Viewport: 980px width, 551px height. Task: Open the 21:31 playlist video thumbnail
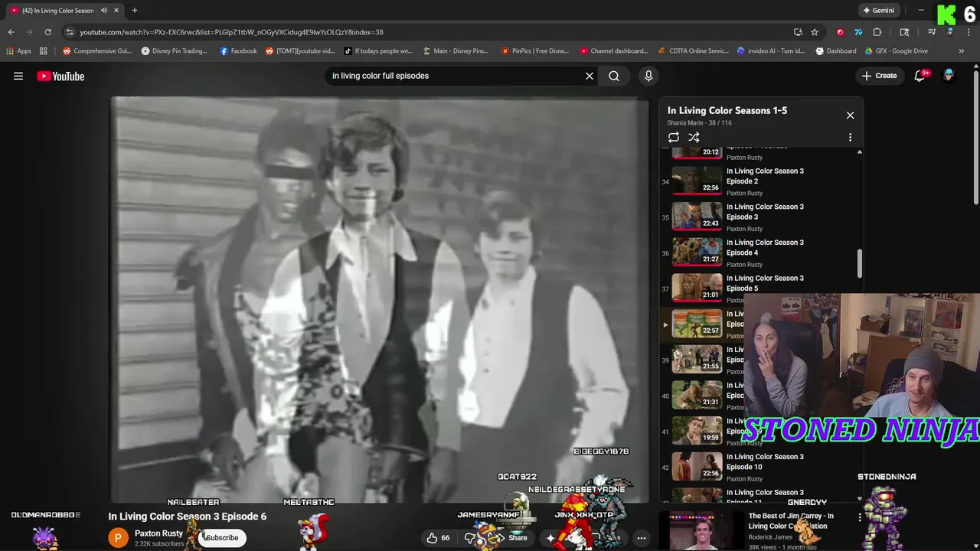click(x=697, y=395)
